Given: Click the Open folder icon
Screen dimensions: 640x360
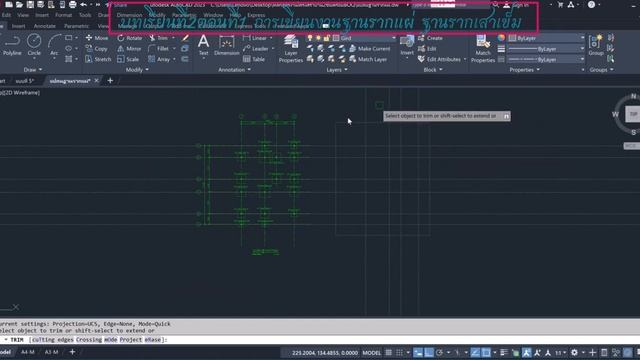Looking at the screenshot, I should tap(19, 4).
